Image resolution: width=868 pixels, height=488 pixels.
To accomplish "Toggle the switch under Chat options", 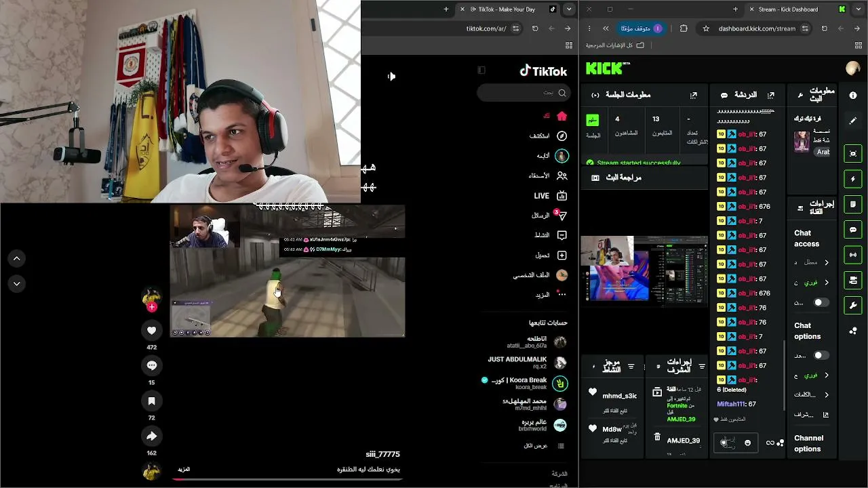I will pos(821,355).
